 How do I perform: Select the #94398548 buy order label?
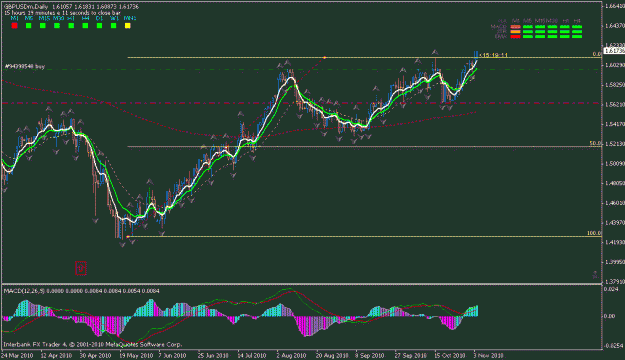[25, 67]
